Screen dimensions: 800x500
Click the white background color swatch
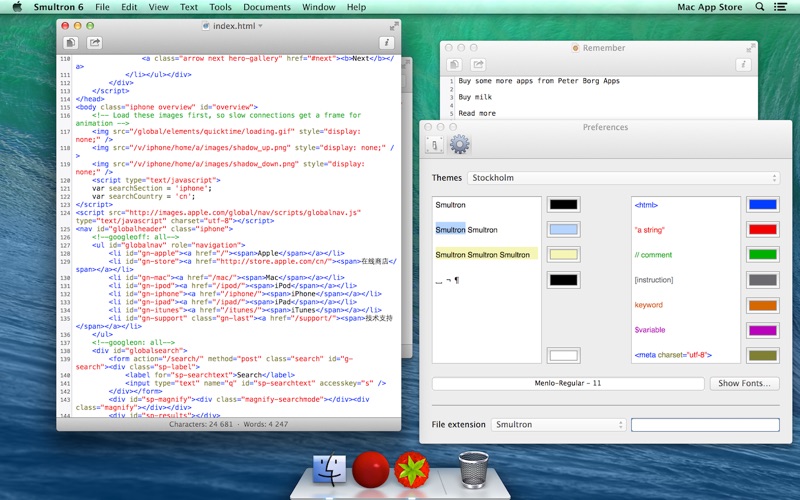[564, 355]
